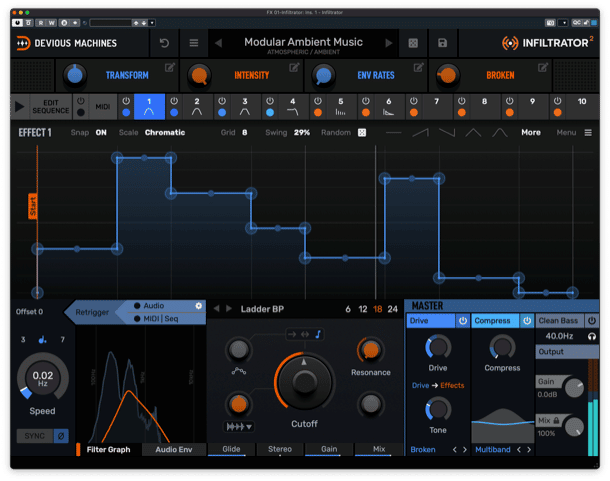The image size is (610, 481).
Task: Click next arrow beside Broken drive type
Action: point(465,449)
